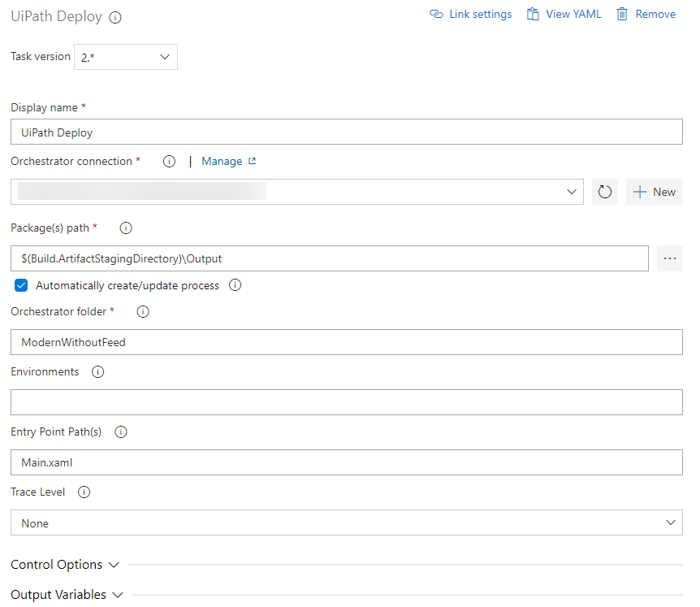Toggle Automatically create/update process checkbox
The height and width of the screenshot is (607, 700).
click(x=21, y=285)
